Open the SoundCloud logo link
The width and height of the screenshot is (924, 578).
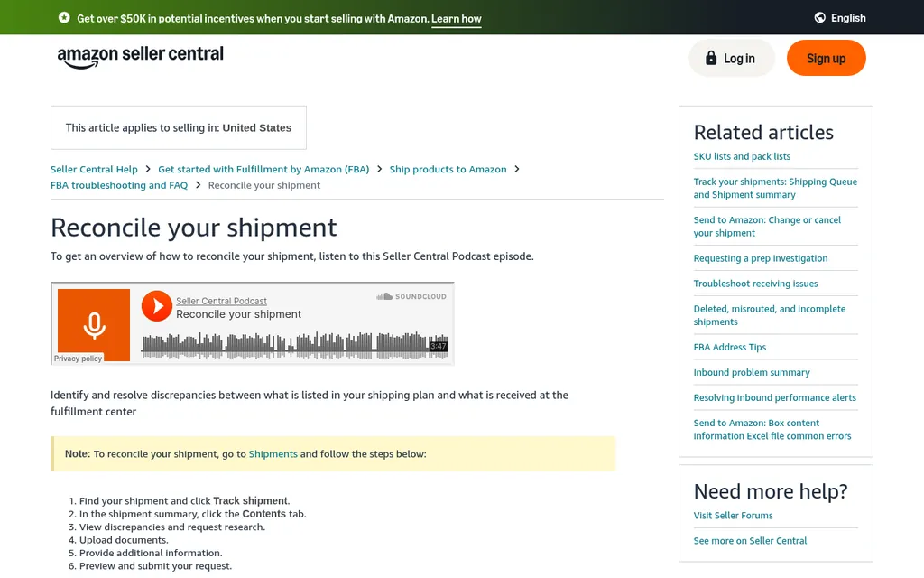point(411,296)
